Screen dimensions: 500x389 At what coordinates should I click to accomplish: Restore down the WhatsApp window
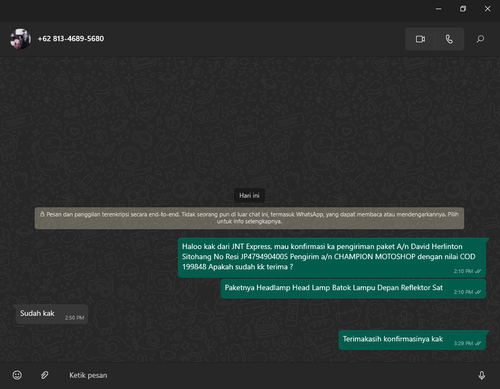(x=463, y=9)
